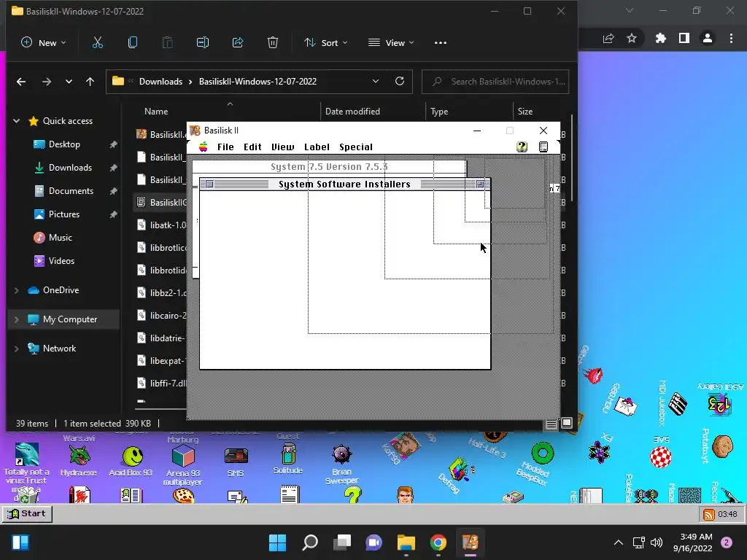Expand the OneDrive tree node

click(x=17, y=290)
